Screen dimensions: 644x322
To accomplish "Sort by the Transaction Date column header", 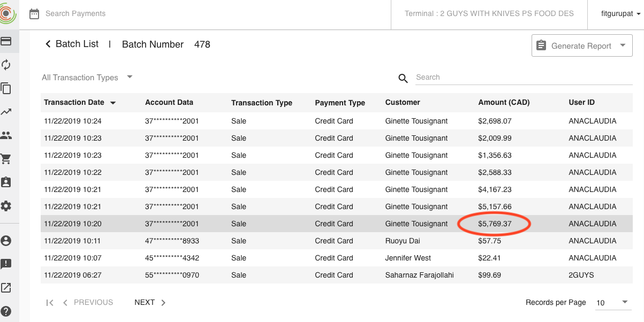I will coord(74,102).
